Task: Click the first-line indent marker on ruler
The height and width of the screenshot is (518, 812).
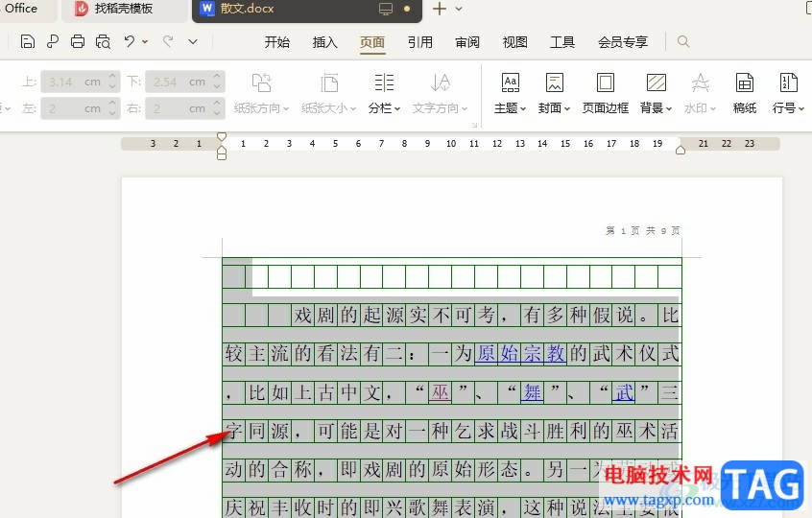Action: (x=222, y=136)
